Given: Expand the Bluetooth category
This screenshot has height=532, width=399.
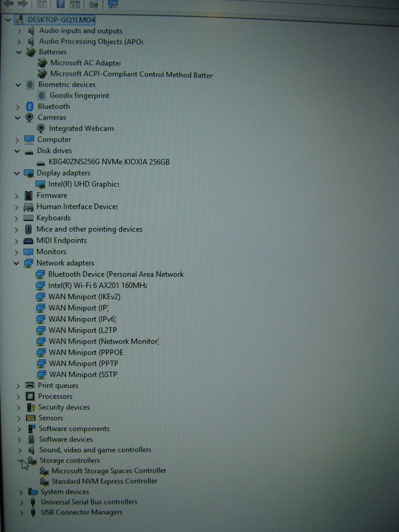Looking at the screenshot, I should [x=18, y=107].
